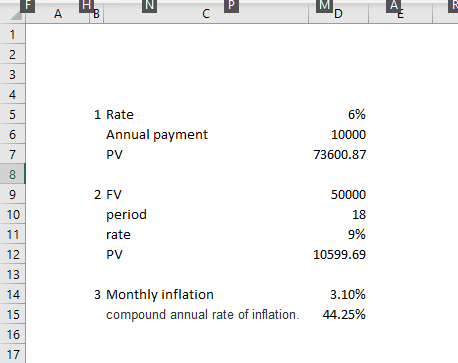
Task: Select row 8 header
Action: [x=12, y=174]
